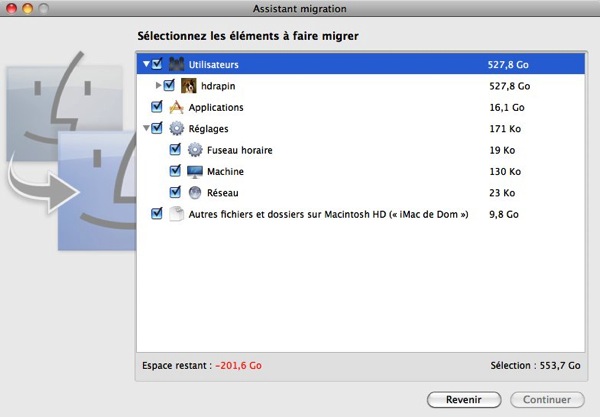Expand the hdrapin disclosure triangle
Image resolution: width=600 pixels, height=417 pixels.
click(x=157, y=86)
